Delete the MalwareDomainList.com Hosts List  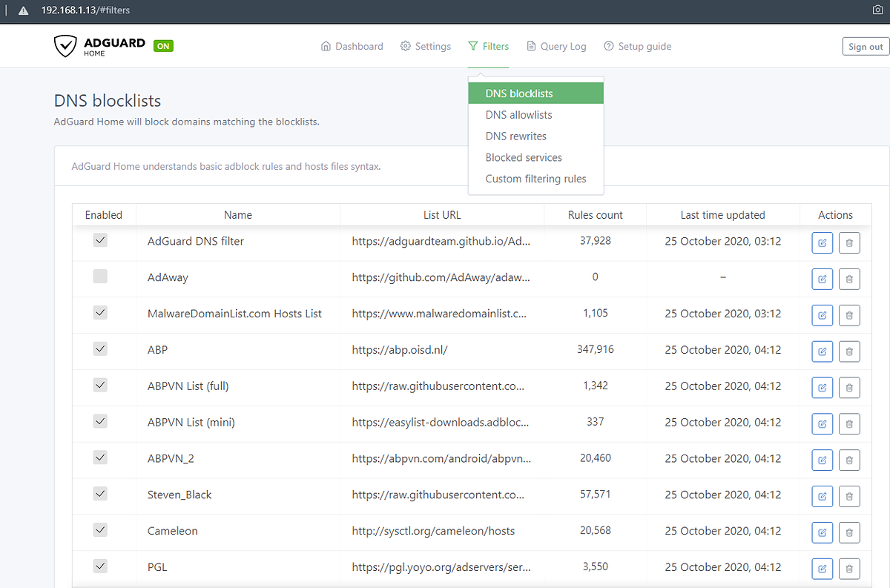849,315
